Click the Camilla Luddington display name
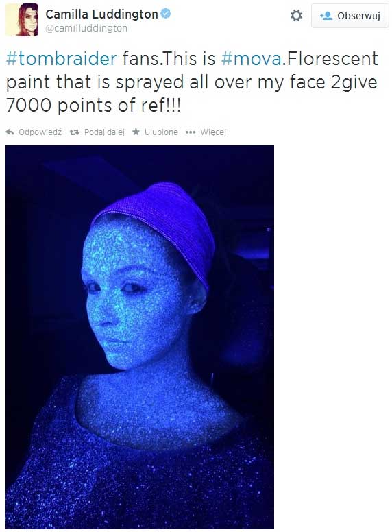This screenshot has height=532, width=392. click(x=101, y=14)
